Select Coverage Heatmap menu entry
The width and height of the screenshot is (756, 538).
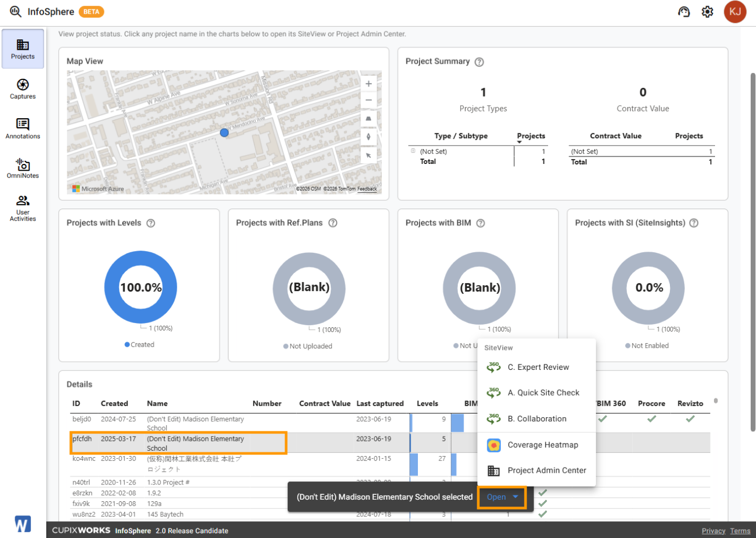tap(537, 445)
